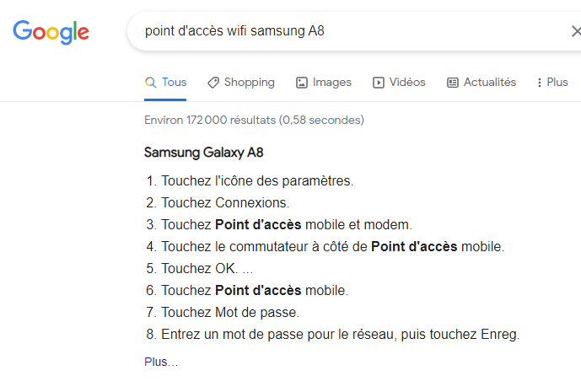Click in the search text field

pos(337,32)
